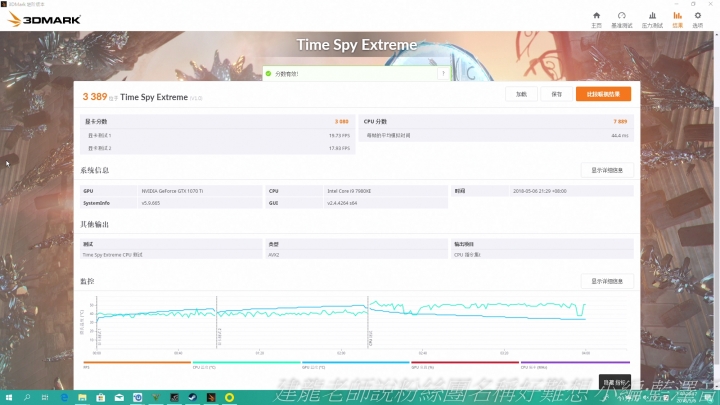Switch to 3DMark taskbar icon

211,397
